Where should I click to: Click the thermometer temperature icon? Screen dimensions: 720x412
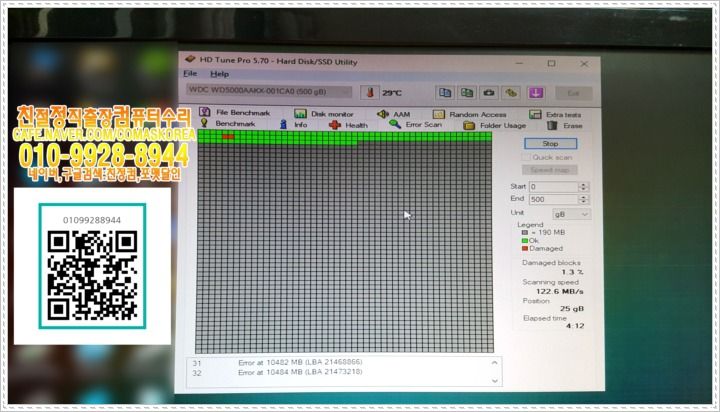(x=370, y=92)
